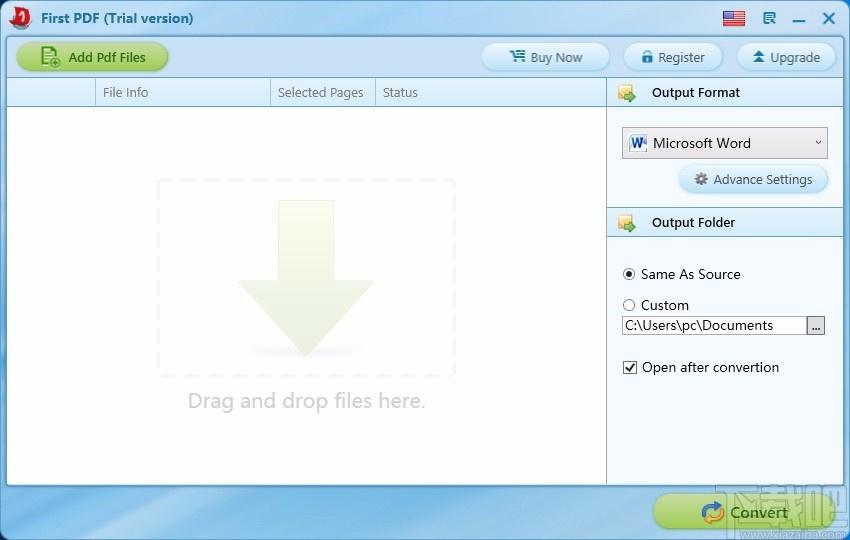Choose the Custom output folder option

click(629, 305)
